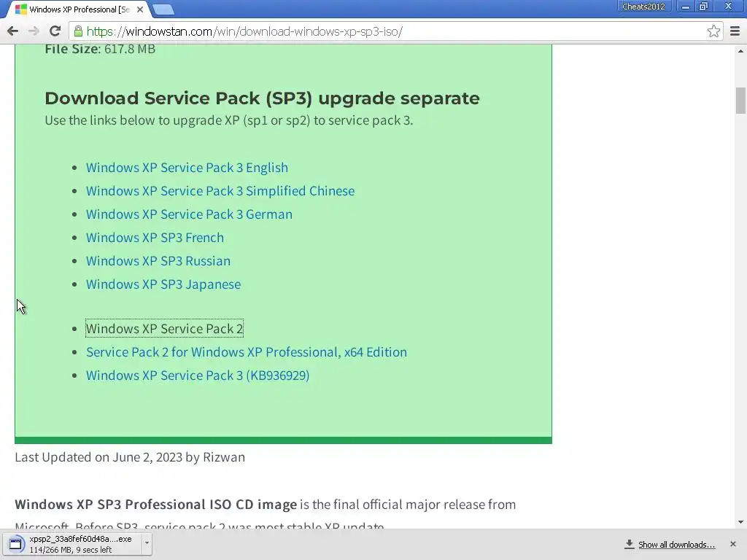Open a new browser tab
This screenshot has width=747, height=560.
tap(163, 9)
